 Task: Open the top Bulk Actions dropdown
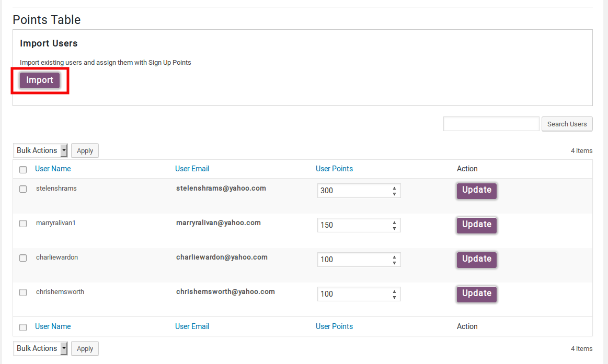tap(40, 150)
